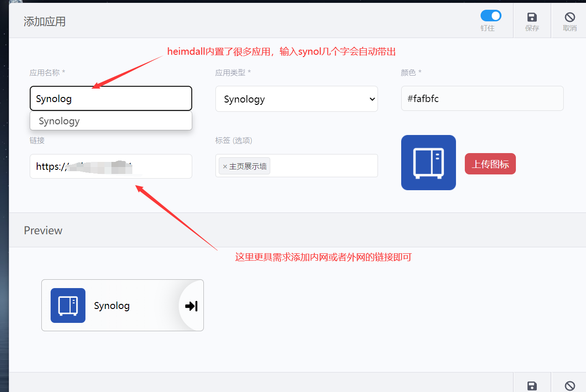The width and height of the screenshot is (586, 392).
Task: Toggle the 钉住 pin switch
Action: [x=491, y=16]
